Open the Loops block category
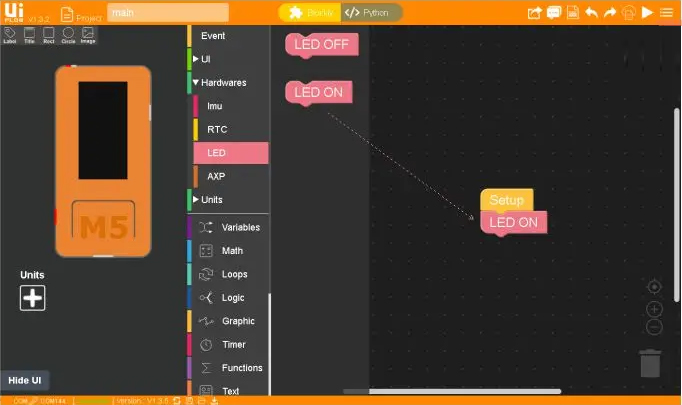This screenshot has height=405, width=682. (x=228, y=274)
